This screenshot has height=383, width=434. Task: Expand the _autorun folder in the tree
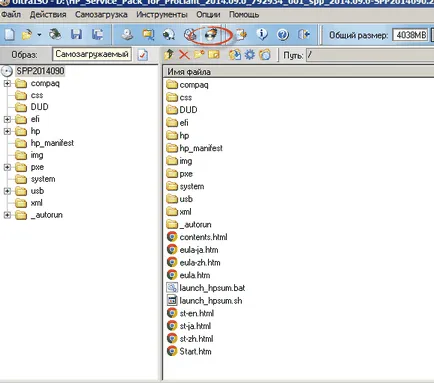click(7, 215)
